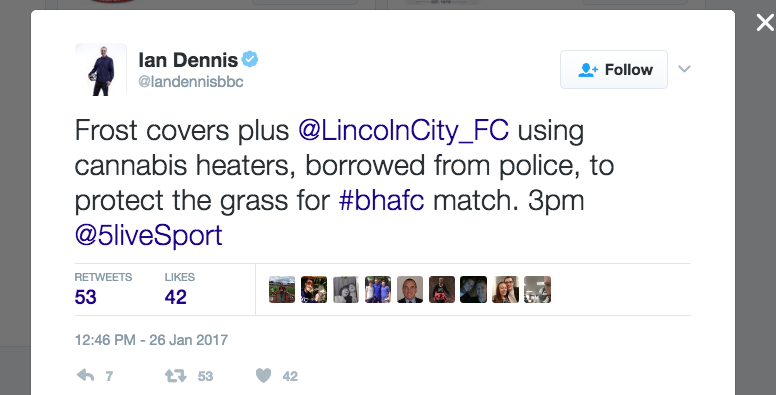The image size is (776, 395).
Task: Click the black-and-white couple avatar
Action: click(346, 290)
